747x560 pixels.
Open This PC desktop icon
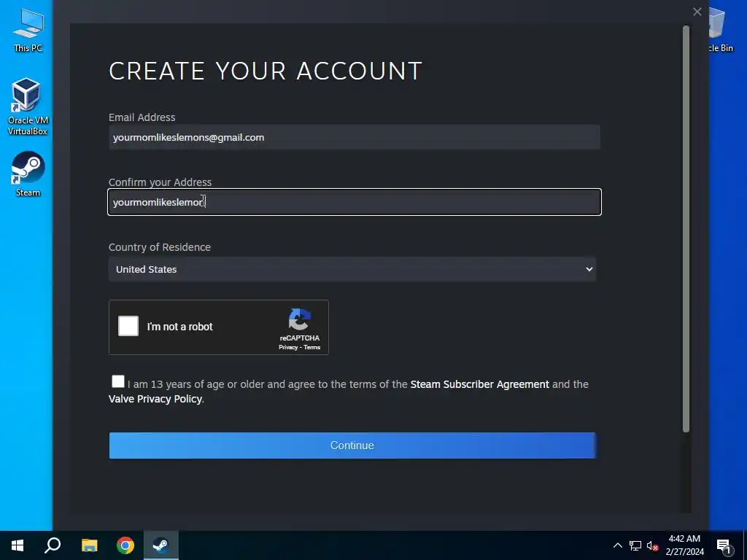point(28,29)
